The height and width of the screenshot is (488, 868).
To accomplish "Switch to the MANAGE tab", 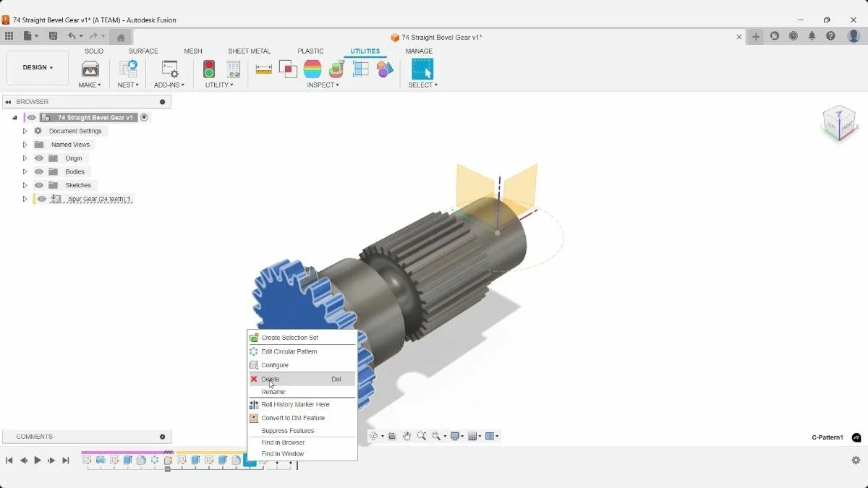I will tap(419, 51).
